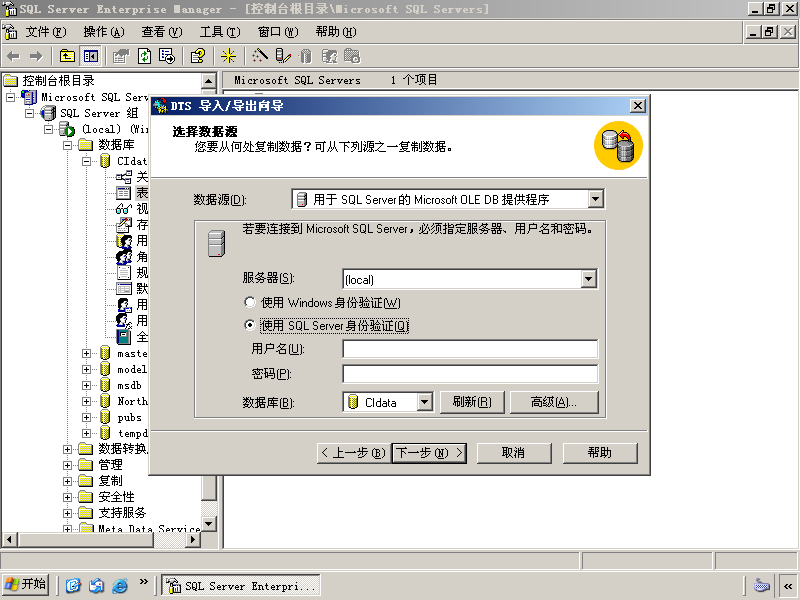
Task: Open the 窗口(W) menu
Action: point(278,32)
